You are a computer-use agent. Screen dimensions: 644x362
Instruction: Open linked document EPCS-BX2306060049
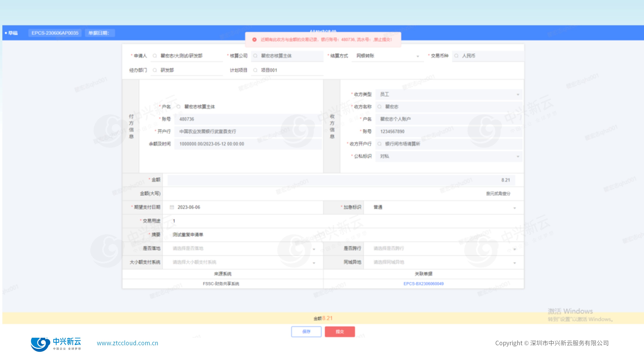click(x=424, y=283)
